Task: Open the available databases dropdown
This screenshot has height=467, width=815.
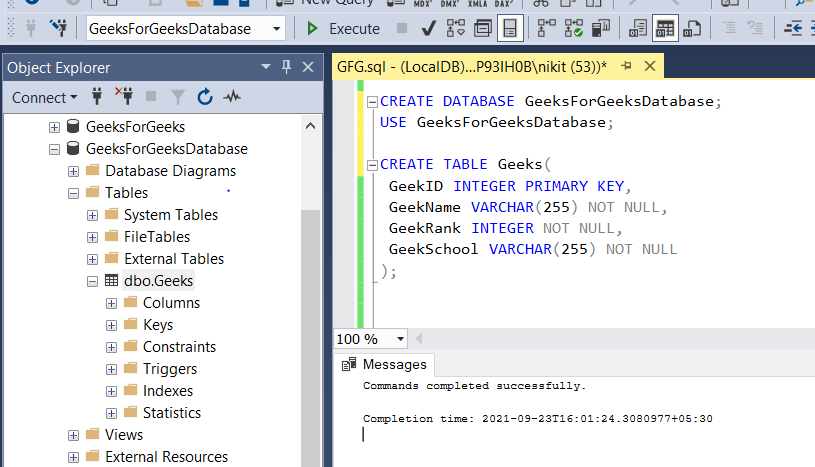Action: [x=277, y=29]
